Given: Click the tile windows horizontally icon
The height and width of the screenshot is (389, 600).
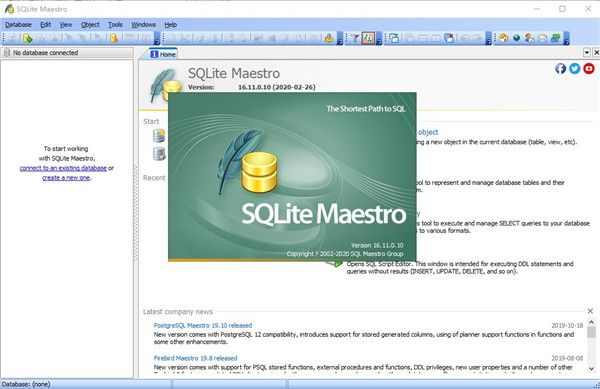Looking at the screenshot, I should click(423, 38).
